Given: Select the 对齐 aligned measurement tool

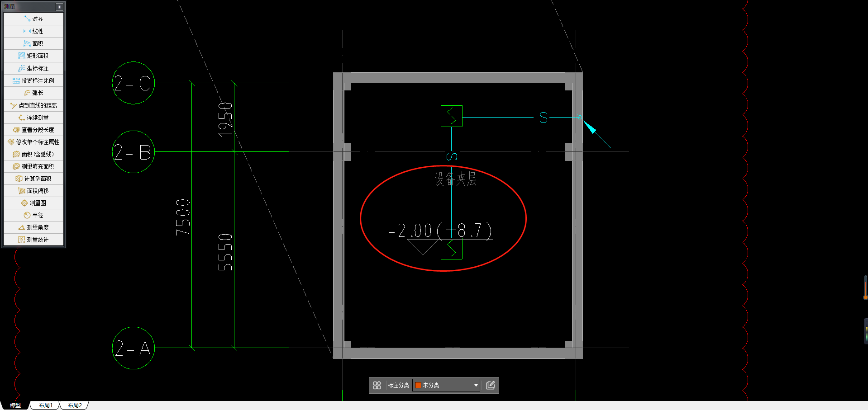Looking at the screenshot, I should point(33,19).
